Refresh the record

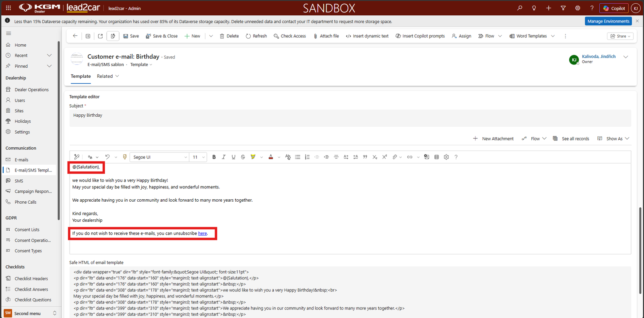point(256,36)
